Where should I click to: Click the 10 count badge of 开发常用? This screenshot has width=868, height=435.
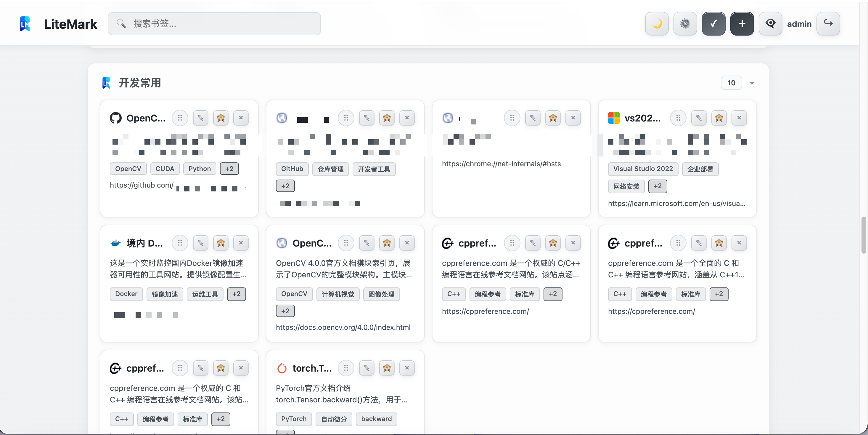coord(731,83)
